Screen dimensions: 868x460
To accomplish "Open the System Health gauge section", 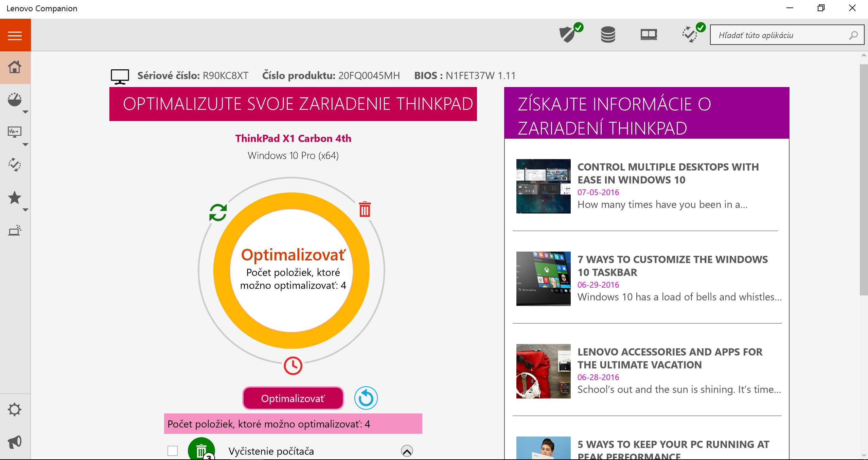I will 14,100.
